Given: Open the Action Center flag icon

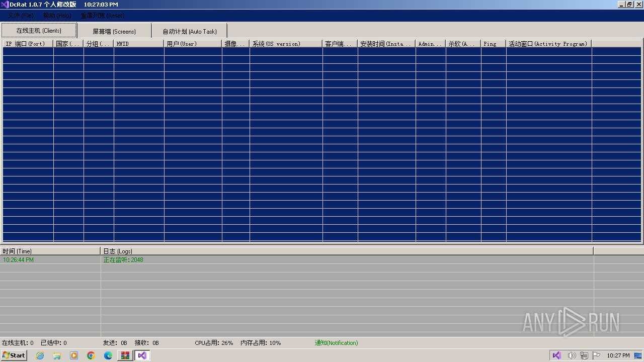Looking at the screenshot, I should [596, 355].
